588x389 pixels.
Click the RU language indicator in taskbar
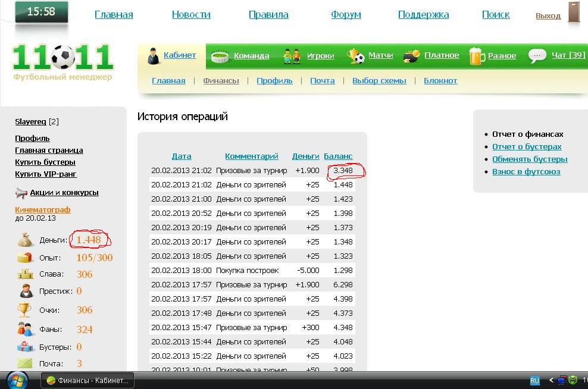click(x=534, y=380)
